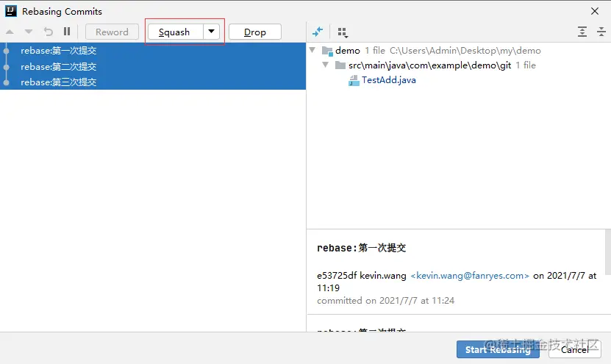Click the show diff arrows icon
Viewport: 611px width, 364px height.
tap(318, 32)
